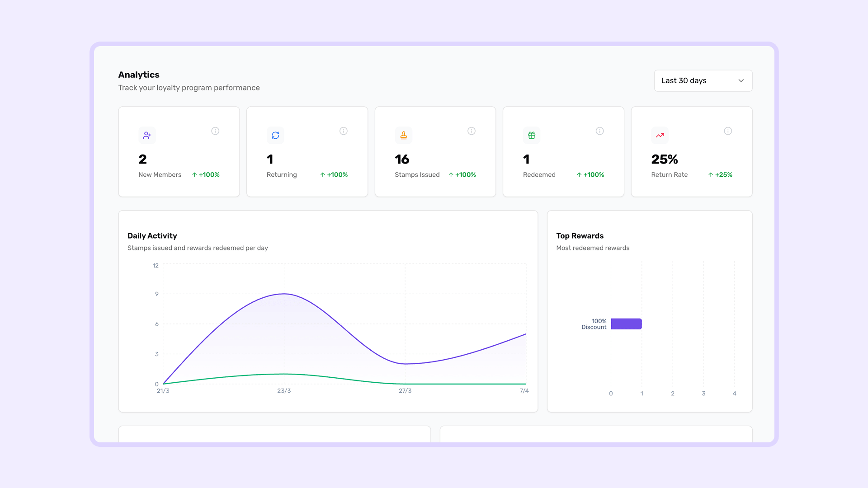Screen dimensions: 868x488
Task: Click the Returning label
Action: (282, 175)
